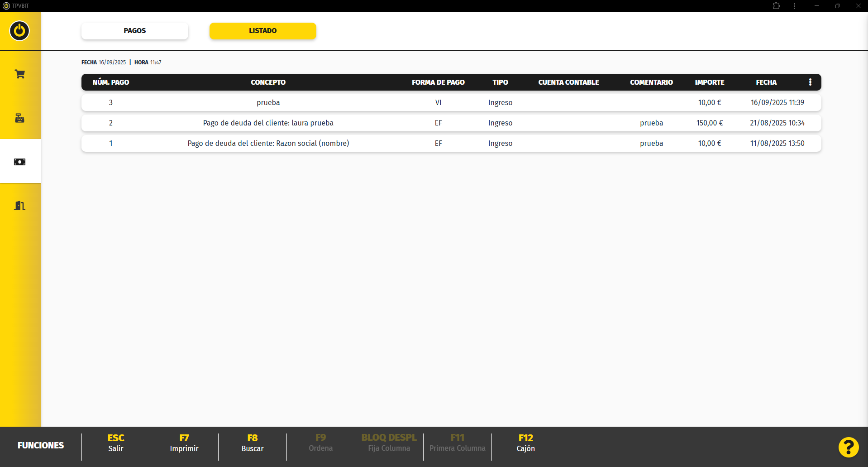Select the banknote payments icon in sidebar
This screenshot has width=868, height=467.
point(19,162)
